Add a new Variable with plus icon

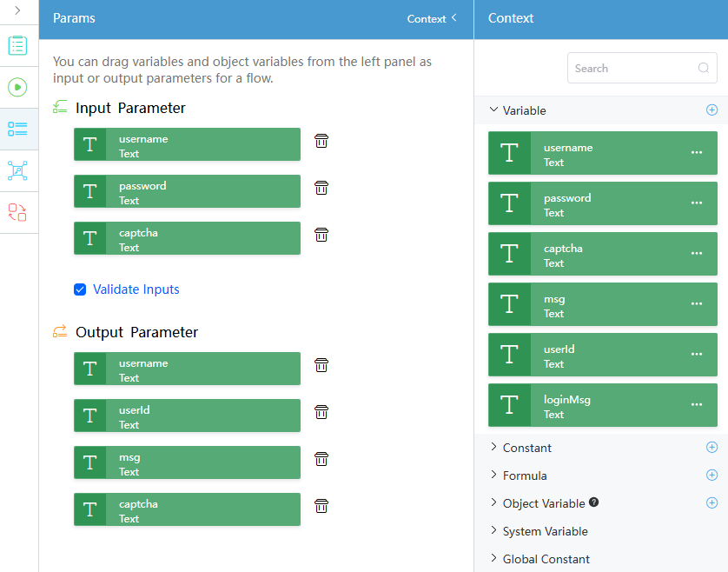711,110
